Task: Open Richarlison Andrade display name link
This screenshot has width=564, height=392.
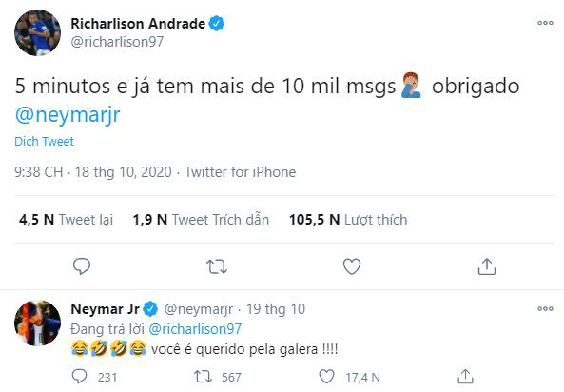Action: pyautogui.click(x=138, y=24)
